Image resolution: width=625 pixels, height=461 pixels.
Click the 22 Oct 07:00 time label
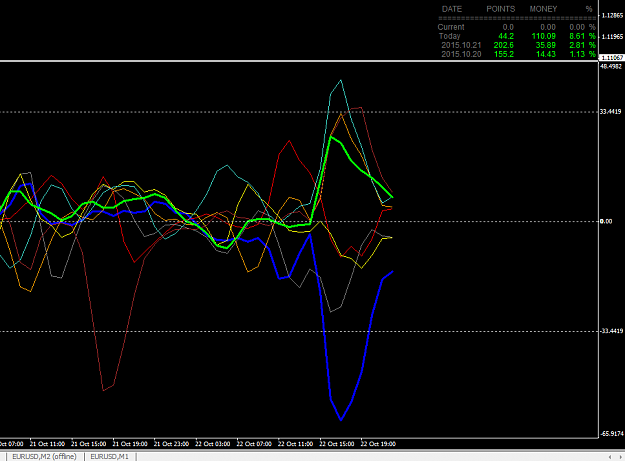(254, 444)
